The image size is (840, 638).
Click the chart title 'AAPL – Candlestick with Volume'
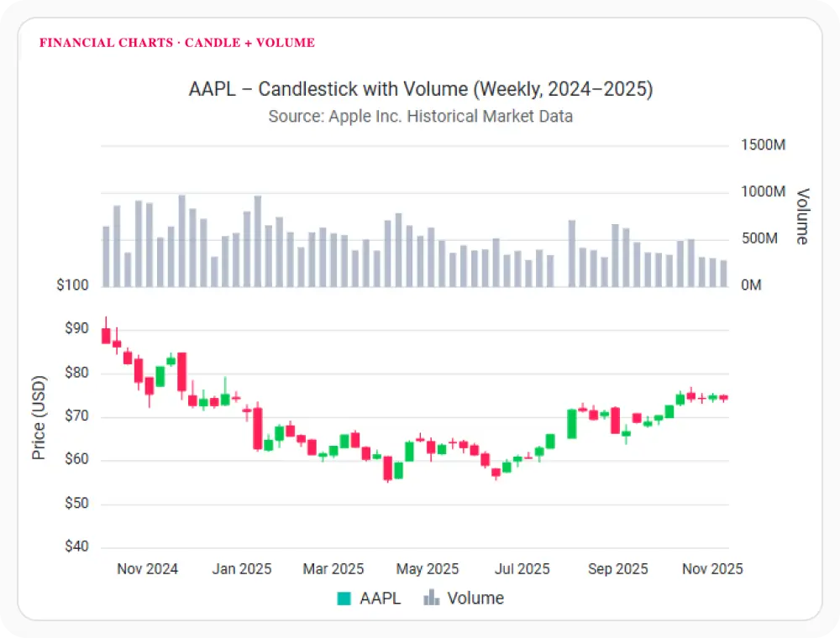pos(421,89)
